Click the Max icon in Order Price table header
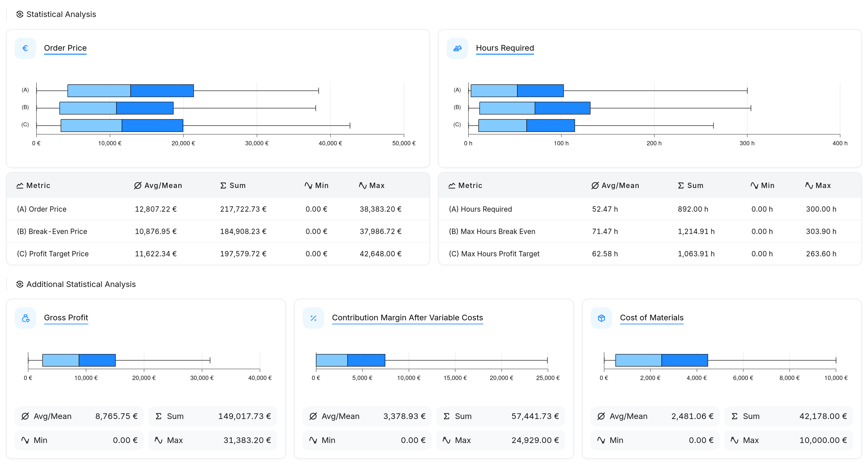The image size is (868, 465). click(x=363, y=185)
